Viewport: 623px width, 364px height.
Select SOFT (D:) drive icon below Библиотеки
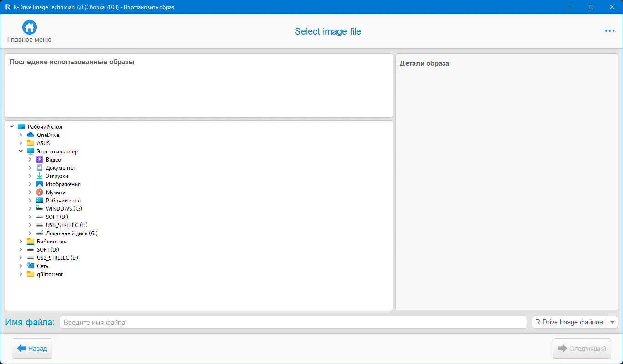click(x=31, y=250)
